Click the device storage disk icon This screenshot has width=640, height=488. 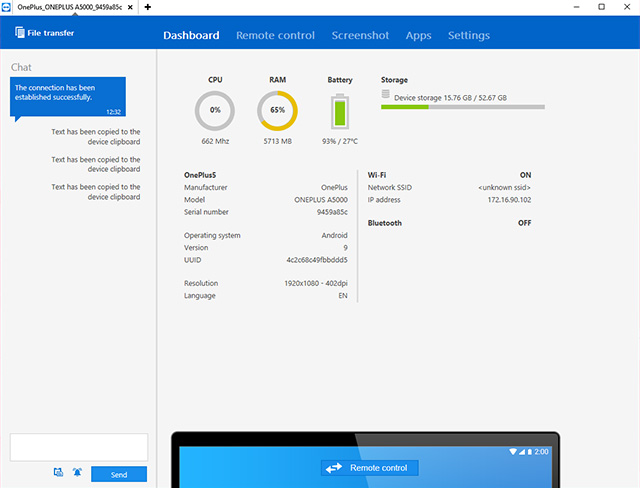pyautogui.click(x=385, y=94)
